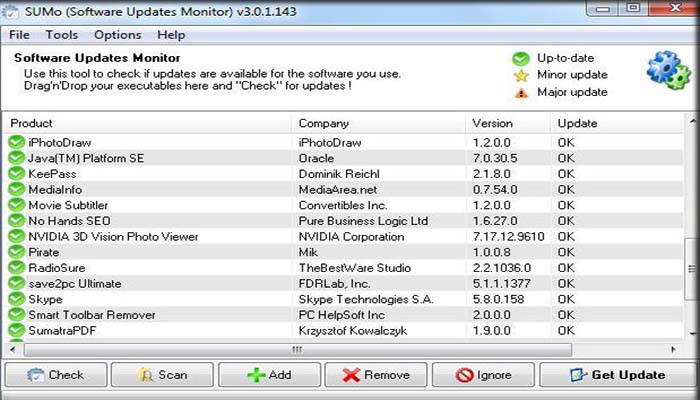
Task: Click the green check icon for save2pc Ultimate
Action: (x=17, y=283)
